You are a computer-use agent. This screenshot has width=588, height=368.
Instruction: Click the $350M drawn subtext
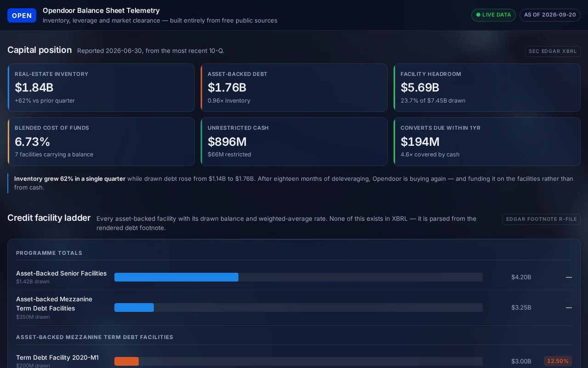tap(33, 317)
